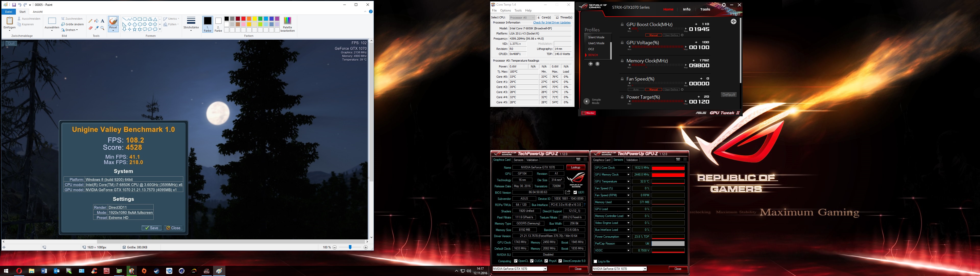Screen dimensions: 980x276
Task: Click Close in Valley Benchmark results
Action: point(174,228)
